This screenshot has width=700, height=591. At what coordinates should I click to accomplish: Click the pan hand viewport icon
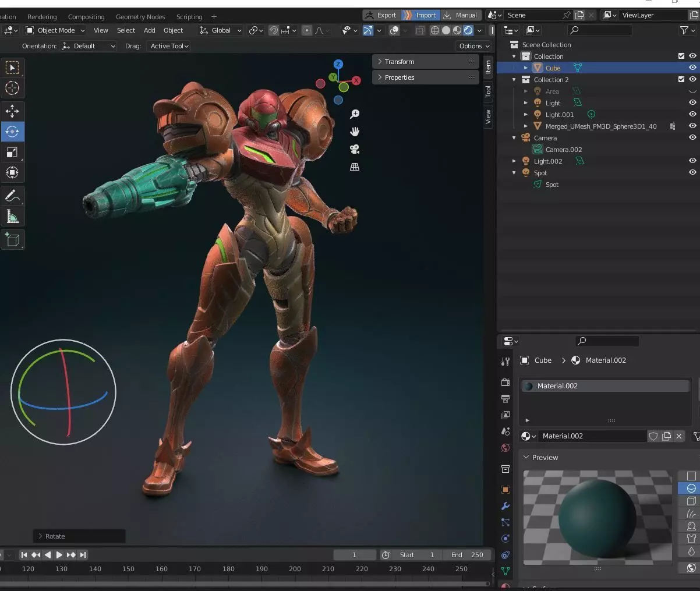coord(354,132)
